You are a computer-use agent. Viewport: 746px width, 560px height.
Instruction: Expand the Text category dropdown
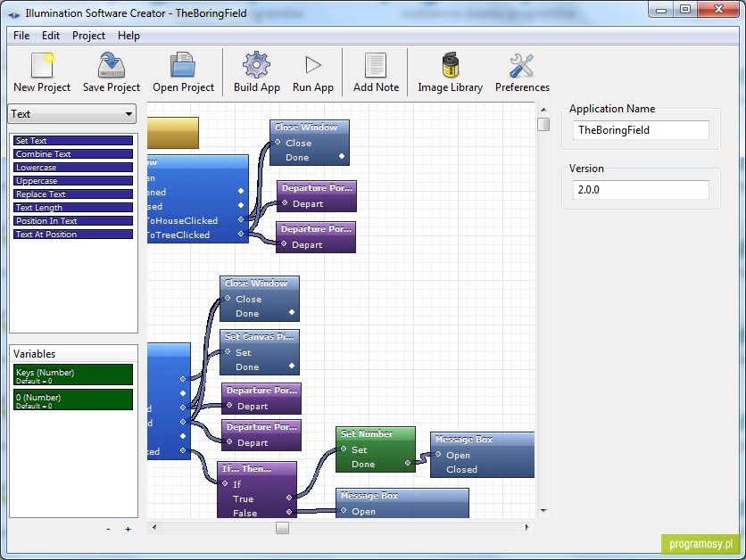point(72,114)
